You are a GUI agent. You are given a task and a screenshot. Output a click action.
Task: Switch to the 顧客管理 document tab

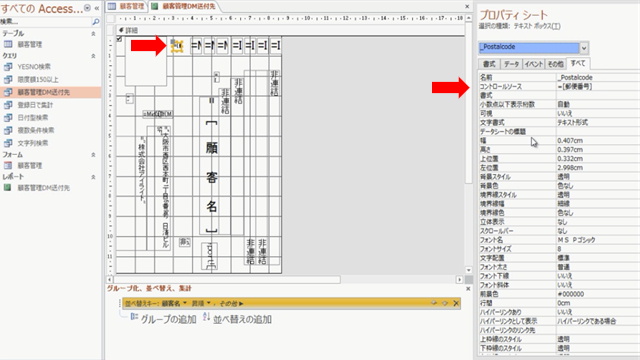127,7
